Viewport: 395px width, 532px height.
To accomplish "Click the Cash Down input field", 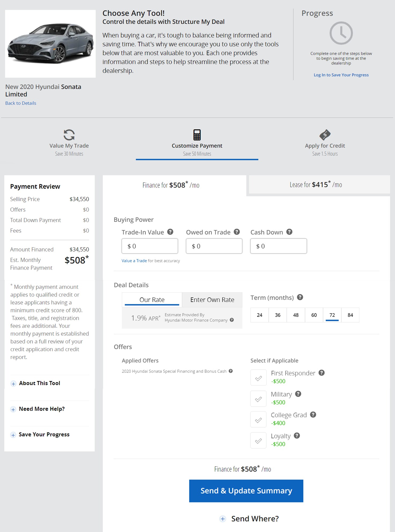I will point(278,246).
